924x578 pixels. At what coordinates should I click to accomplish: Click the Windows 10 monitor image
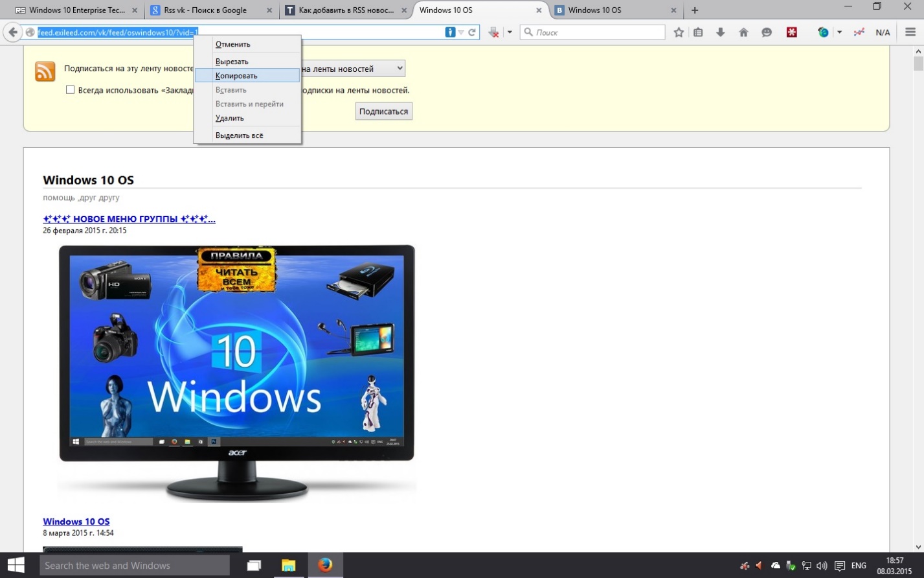click(237, 373)
